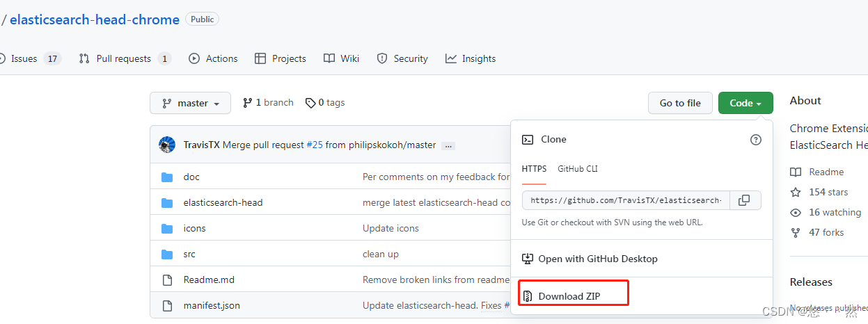Click the Insights graph icon

pos(451,58)
